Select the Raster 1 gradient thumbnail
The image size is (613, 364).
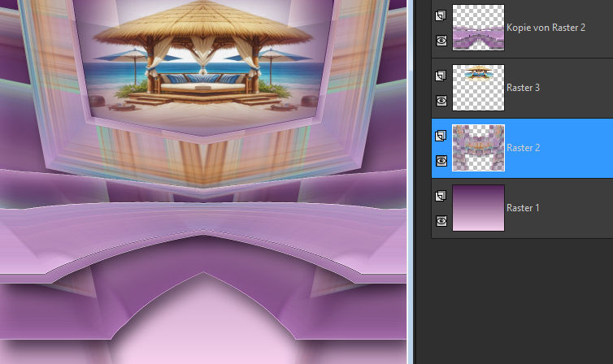tap(478, 208)
